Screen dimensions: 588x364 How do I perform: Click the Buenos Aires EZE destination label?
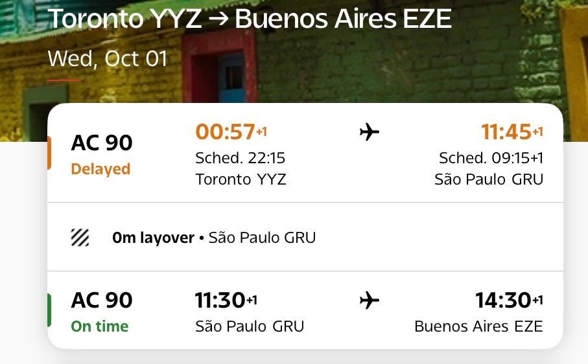(478, 326)
